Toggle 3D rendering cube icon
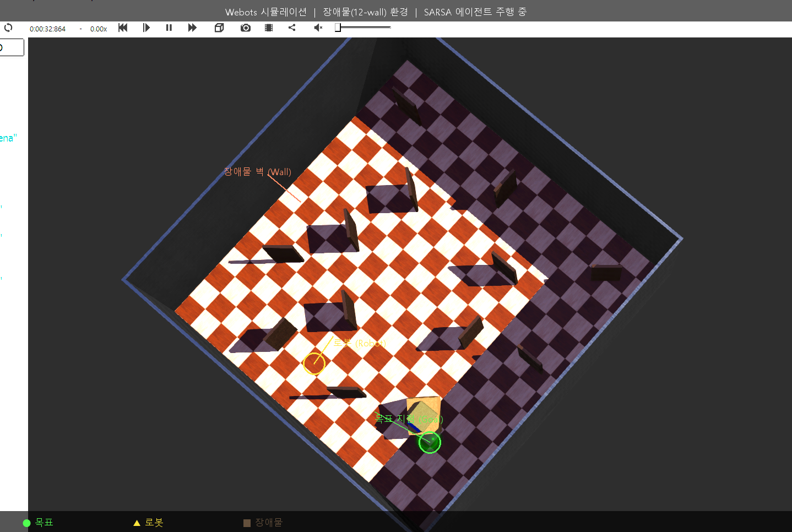This screenshot has height=532, width=792. pos(219,28)
